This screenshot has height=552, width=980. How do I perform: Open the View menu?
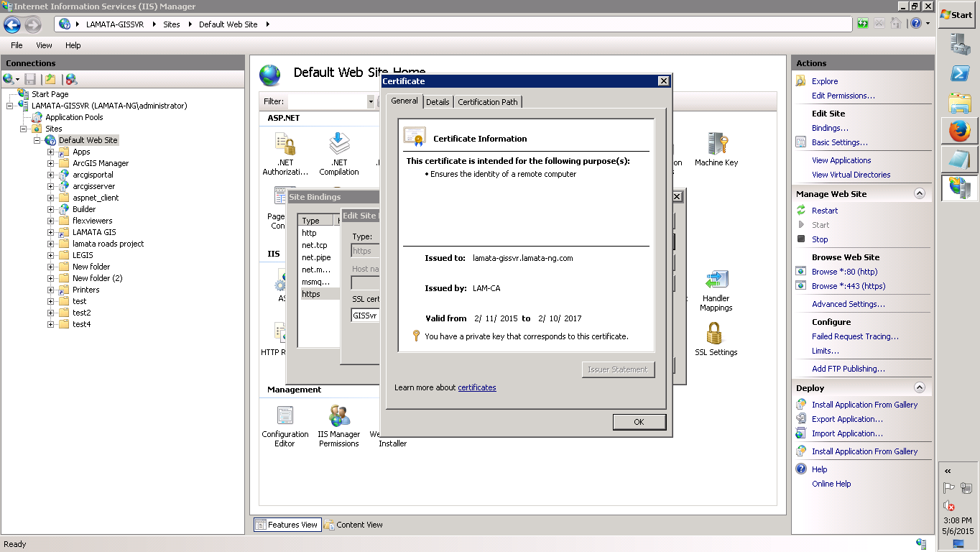point(44,45)
